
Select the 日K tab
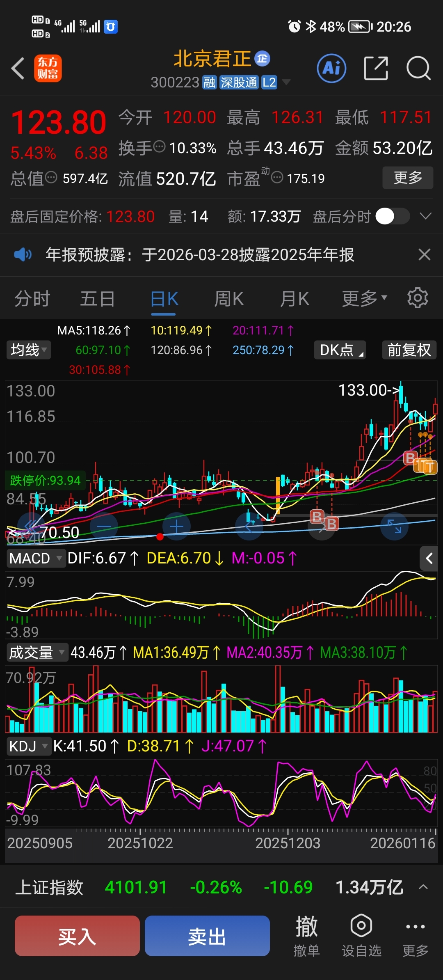(164, 298)
